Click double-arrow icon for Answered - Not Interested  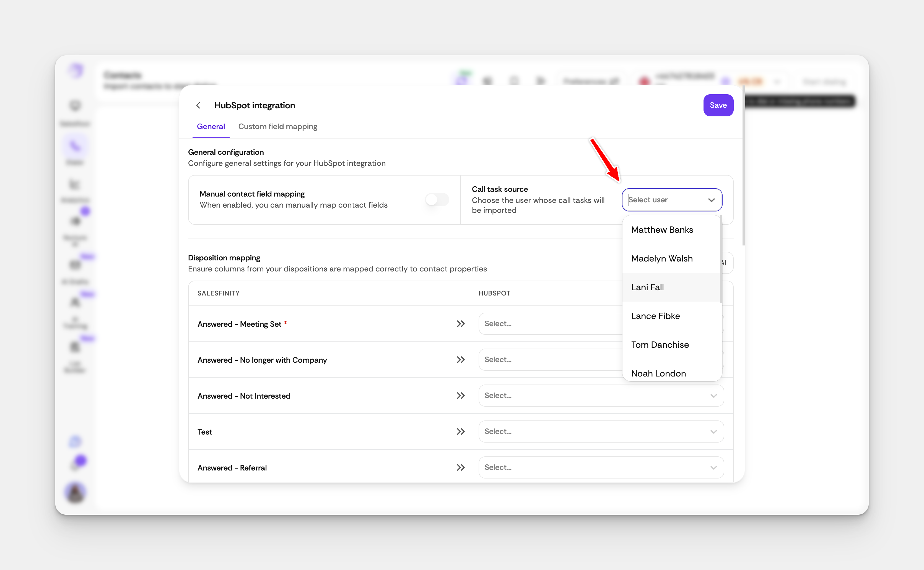460,396
